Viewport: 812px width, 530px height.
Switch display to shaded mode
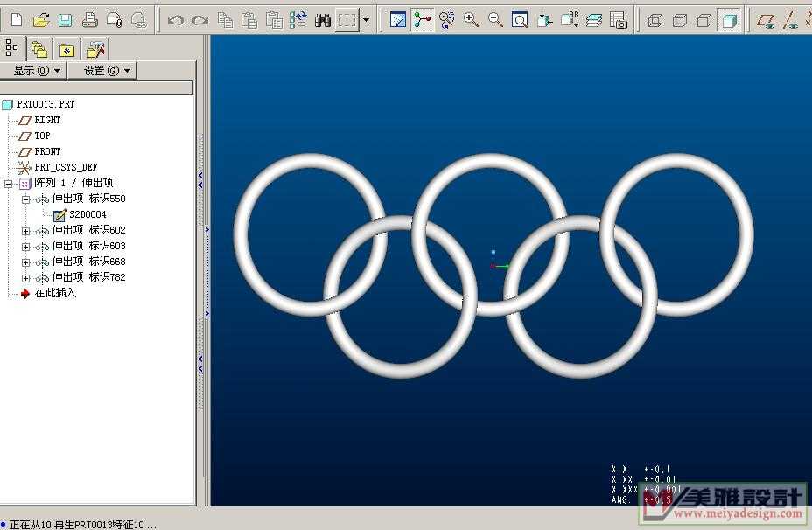pyautogui.click(x=729, y=20)
